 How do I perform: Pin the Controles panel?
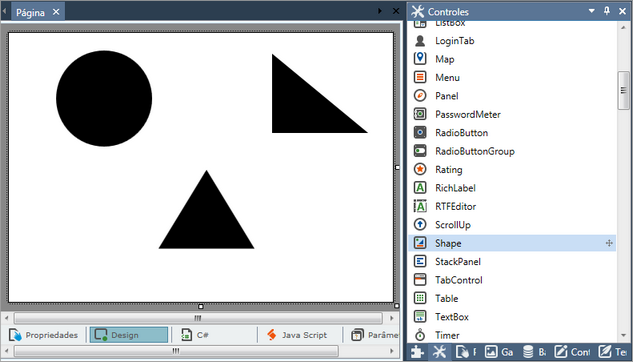pos(607,11)
